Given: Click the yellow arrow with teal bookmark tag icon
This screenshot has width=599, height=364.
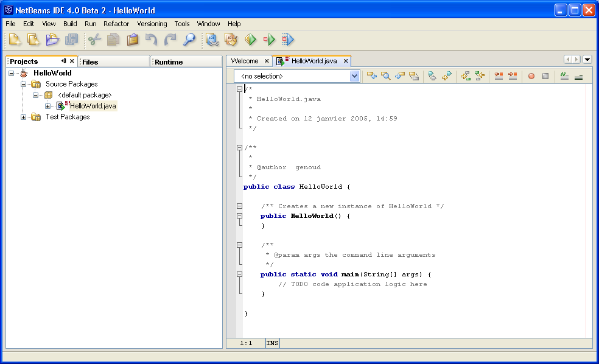Looking at the screenshot, I should (x=446, y=76).
